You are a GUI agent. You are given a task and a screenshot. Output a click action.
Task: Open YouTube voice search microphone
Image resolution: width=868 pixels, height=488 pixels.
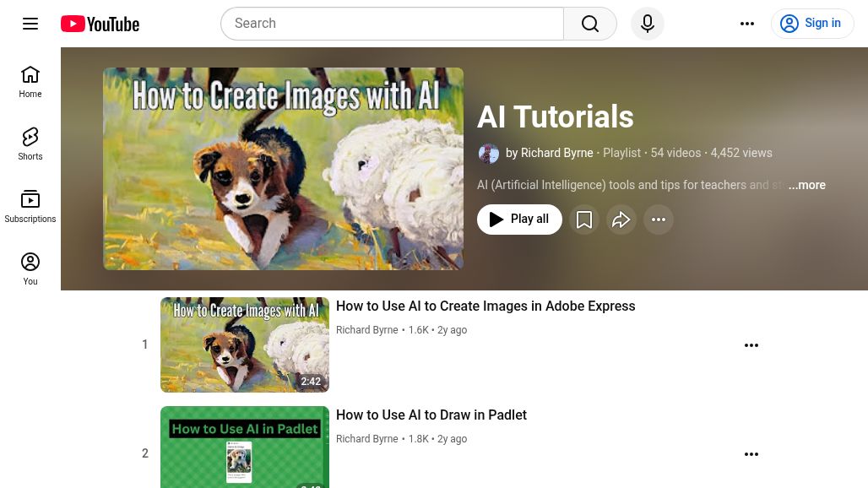tap(648, 23)
